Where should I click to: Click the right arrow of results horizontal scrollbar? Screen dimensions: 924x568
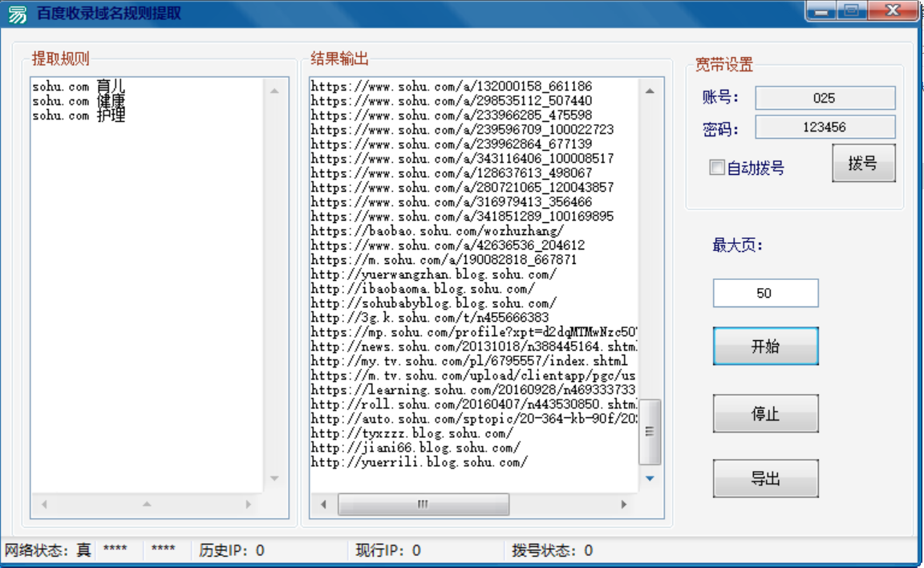tap(623, 505)
